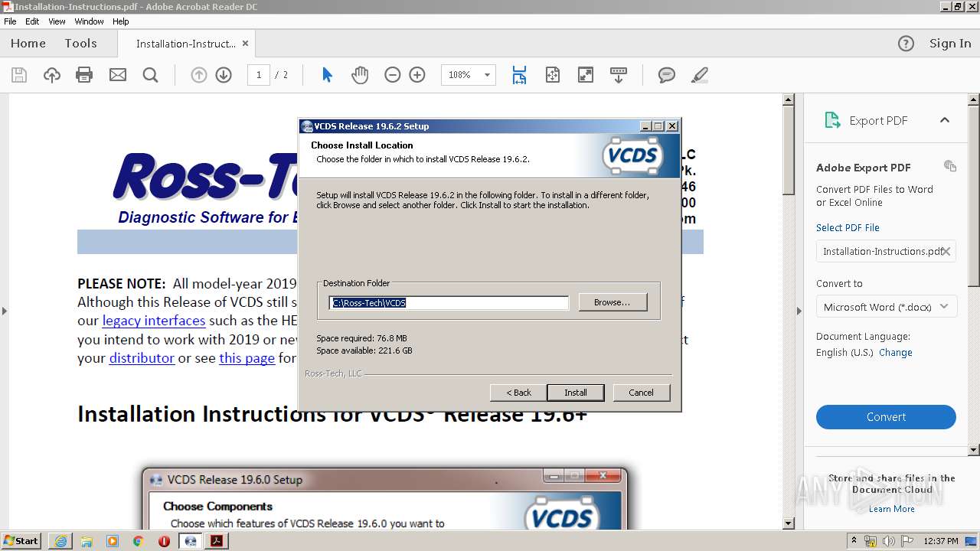
Task: Add a comment with speech bubble icon
Action: click(667, 75)
